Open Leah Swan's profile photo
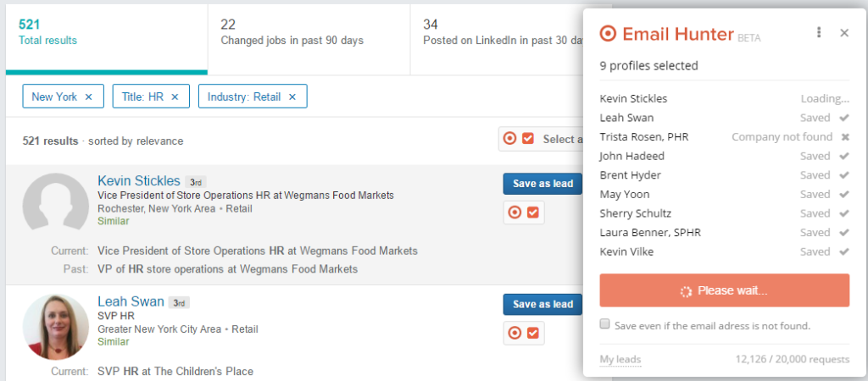 (55, 327)
